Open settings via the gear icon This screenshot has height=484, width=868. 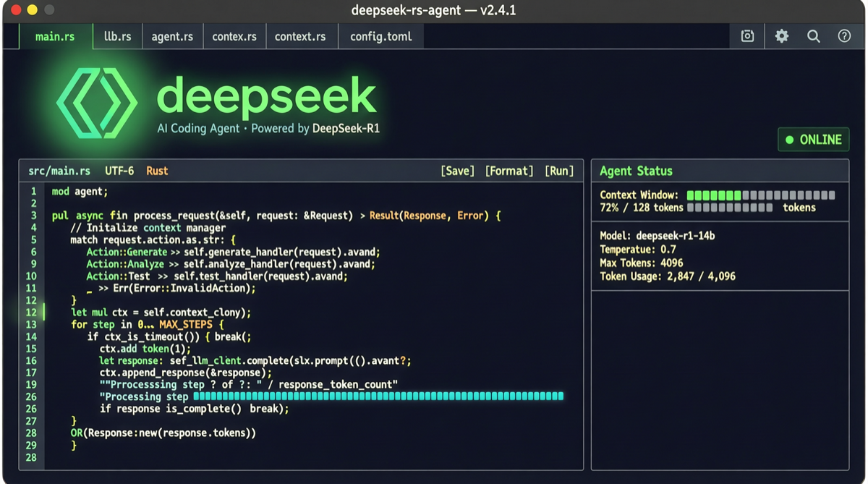(x=782, y=36)
